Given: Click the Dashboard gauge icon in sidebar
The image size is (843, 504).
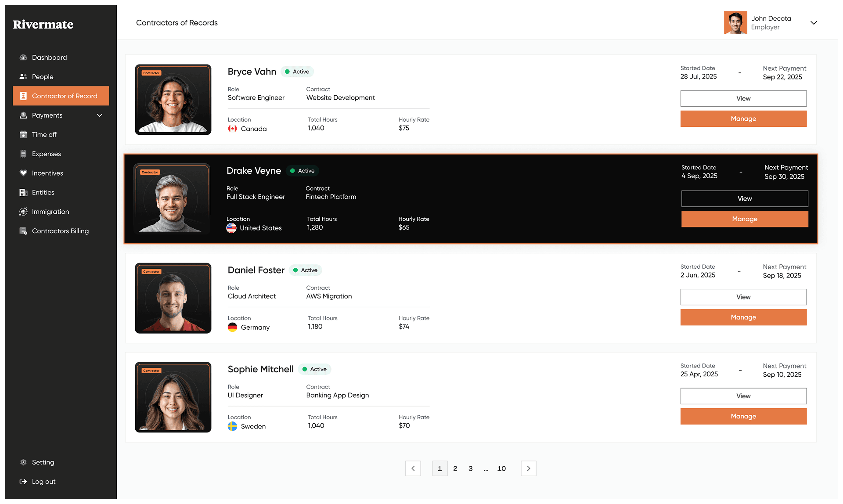Looking at the screenshot, I should (x=23, y=58).
